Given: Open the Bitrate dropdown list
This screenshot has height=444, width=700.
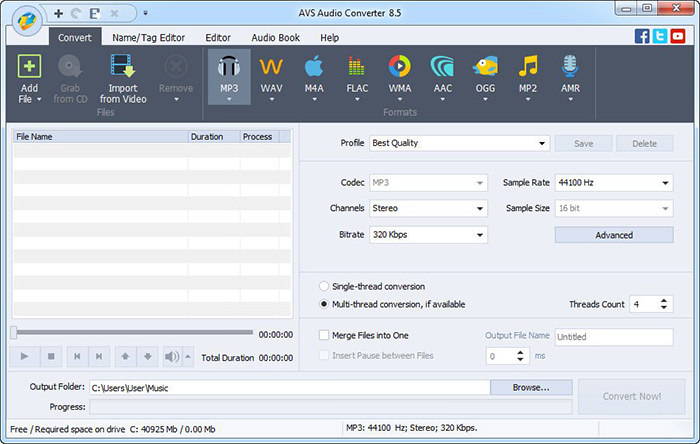Looking at the screenshot, I should pyautogui.click(x=480, y=235).
